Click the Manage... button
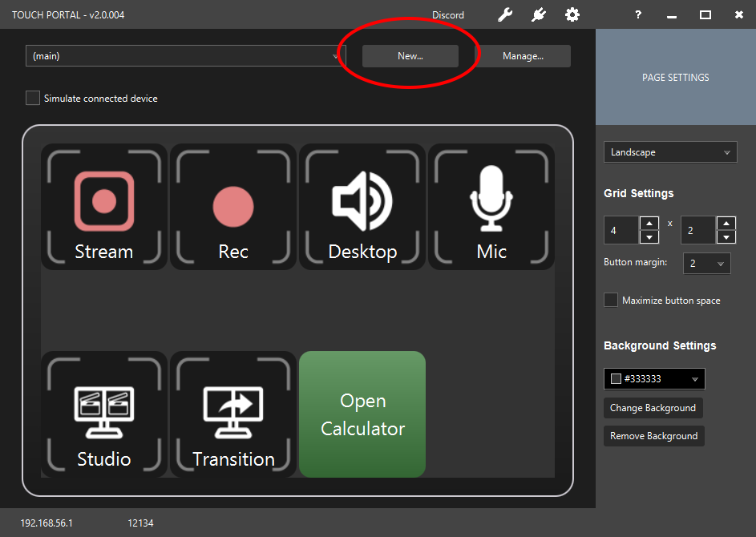Screen dimensions: 756x537 523,56
